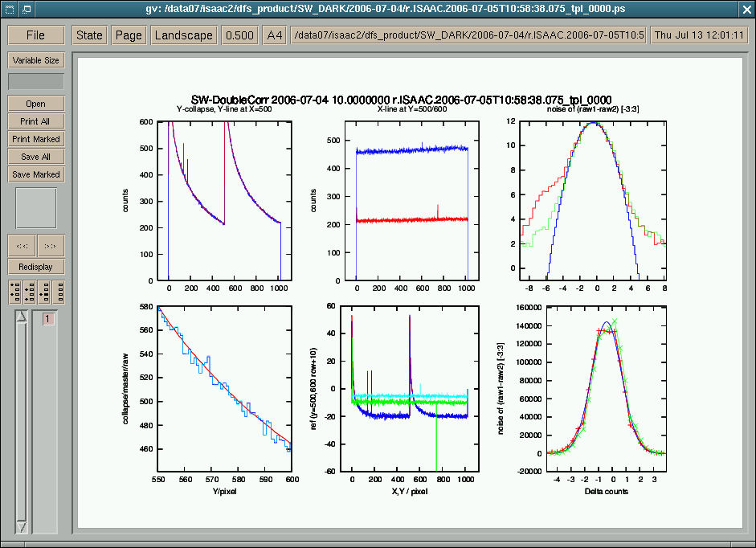Click the toggle odd pages mark icon
Viewport: 756px width, 548px height.
[15, 292]
